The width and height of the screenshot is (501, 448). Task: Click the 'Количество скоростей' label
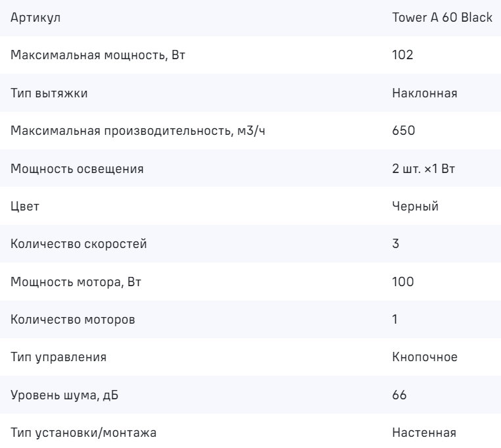tap(79, 245)
